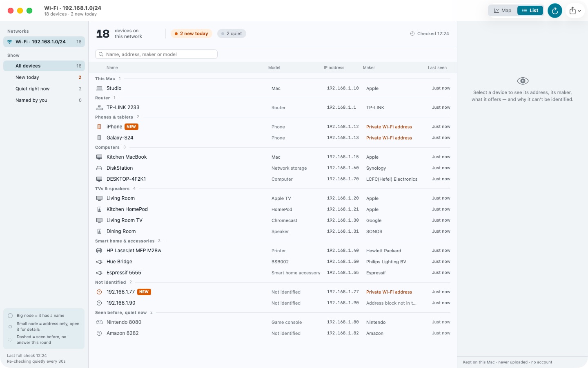The image size is (588, 368).
Task: Click the Wi-Fi icon in the sidebar
Action: [x=10, y=42]
